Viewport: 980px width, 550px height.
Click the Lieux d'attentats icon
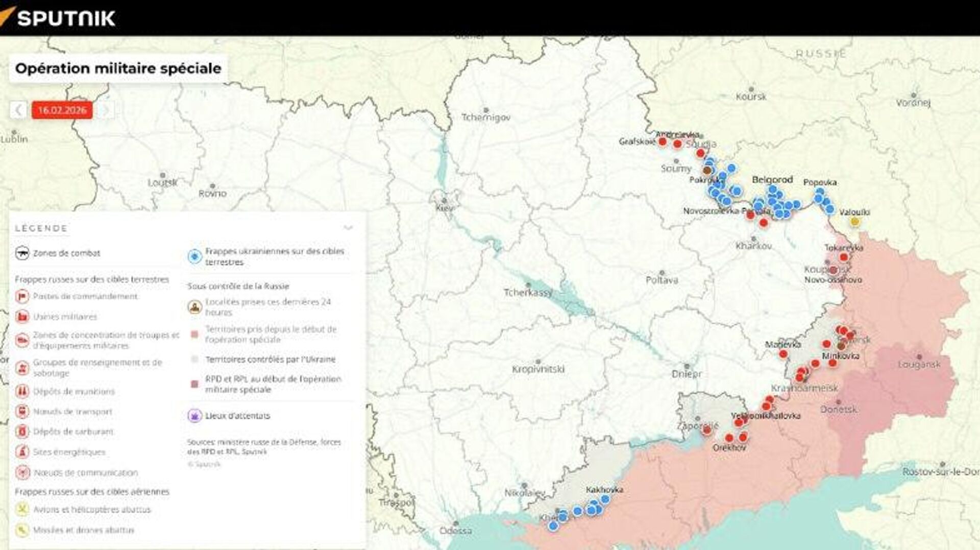tap(194, 416)
